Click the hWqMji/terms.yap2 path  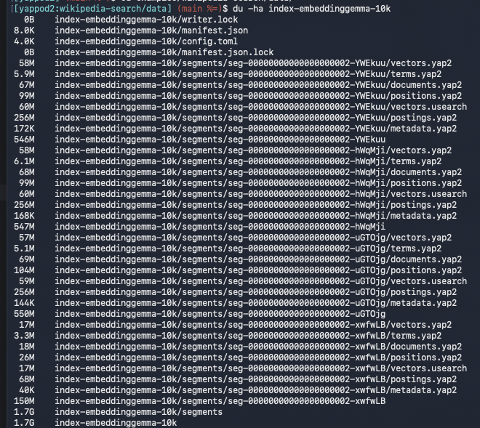tap(248, 161)
